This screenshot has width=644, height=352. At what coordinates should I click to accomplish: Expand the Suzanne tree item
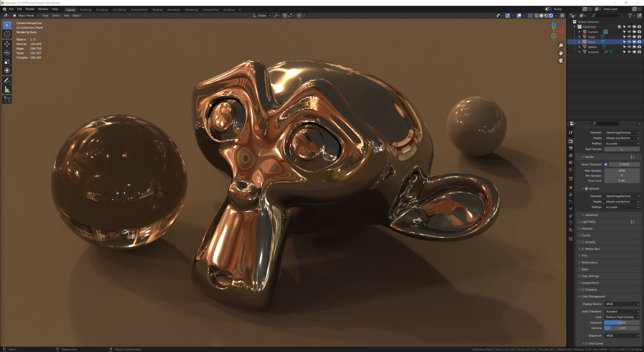pos(580,52)
